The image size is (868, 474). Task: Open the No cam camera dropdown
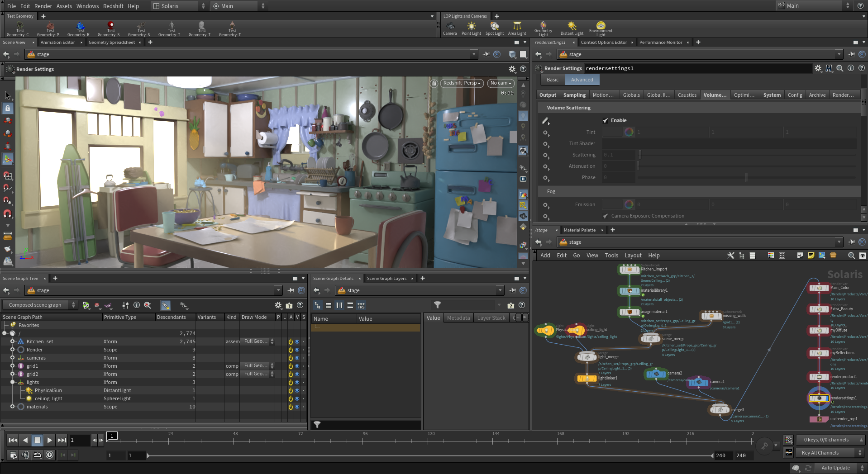pos(501,83)
